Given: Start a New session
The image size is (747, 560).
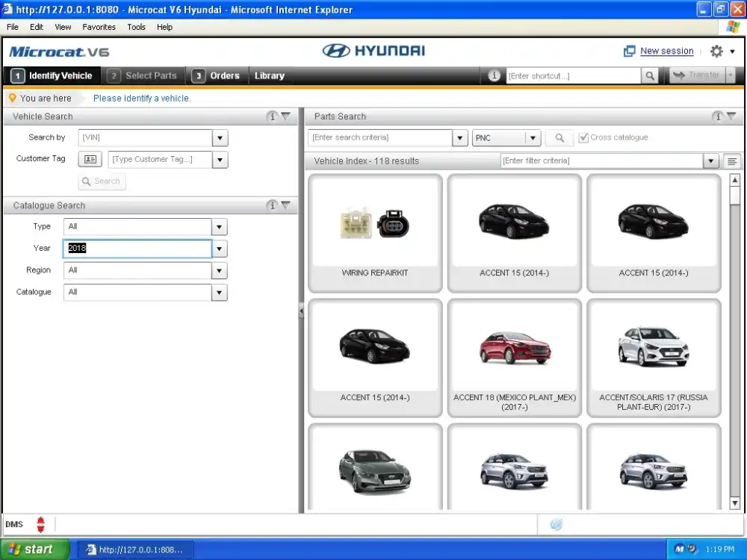Looking at the screenshot, I should pyautogui.click(x=666, y=52).
